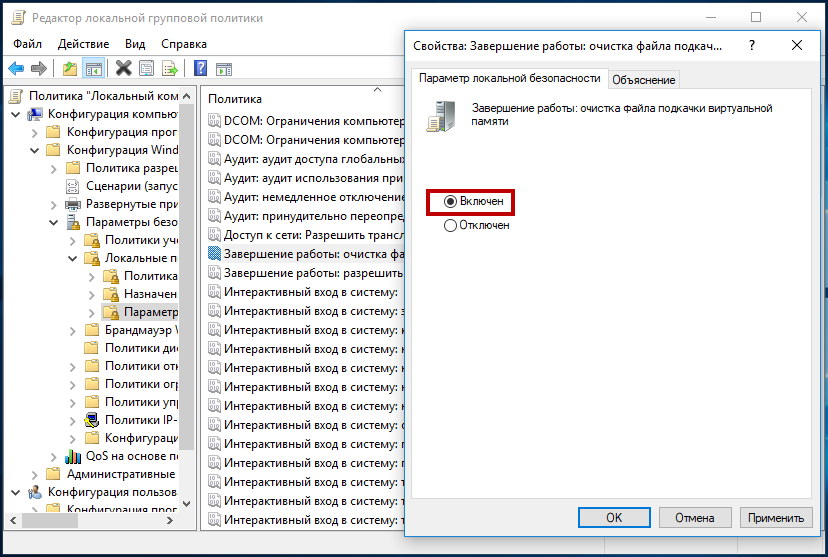Click the tree horizontal scrollbar right arrow
The width and height of the screenshot is (828, 557).
pos(170,521)
